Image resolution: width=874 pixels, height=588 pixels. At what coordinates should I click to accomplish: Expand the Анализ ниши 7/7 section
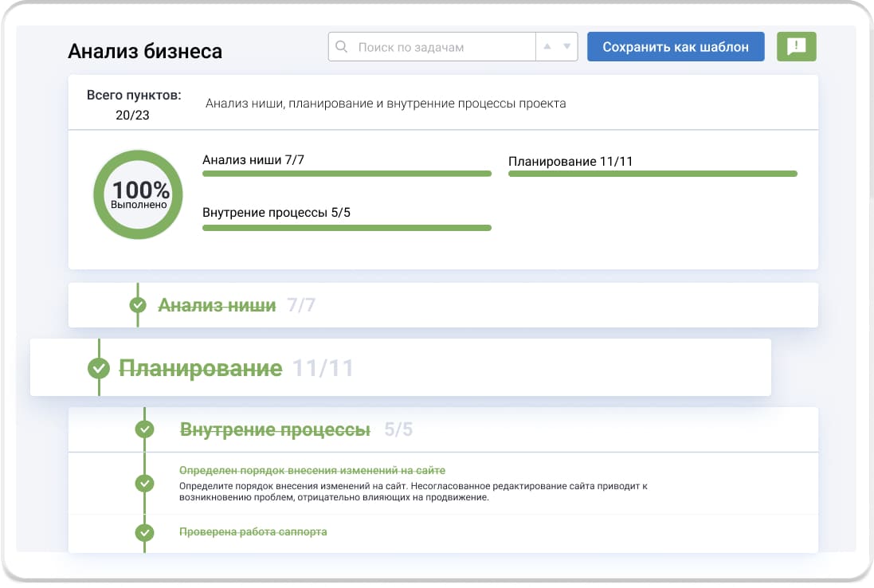click(x=217, y=305)
